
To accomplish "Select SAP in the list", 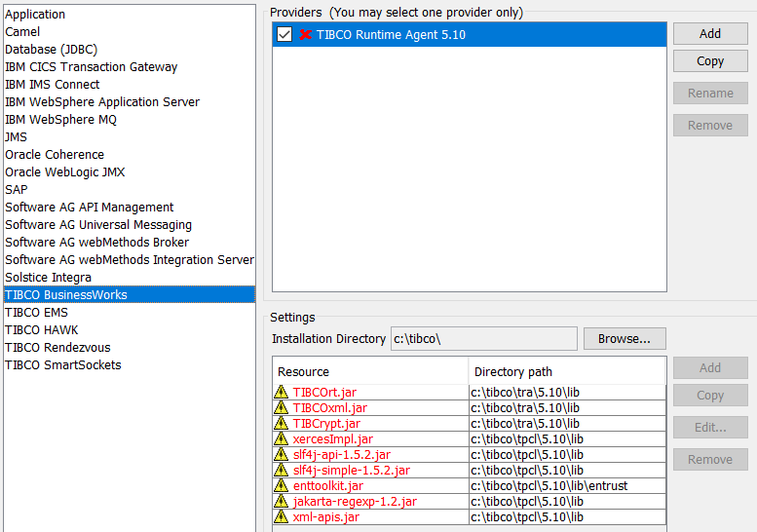I will click(x=130, y=190).
